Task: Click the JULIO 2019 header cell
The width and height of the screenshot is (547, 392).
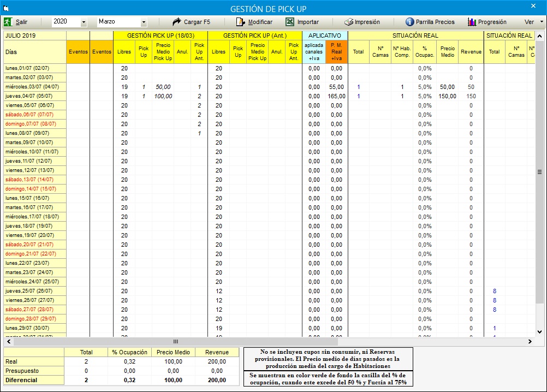Action: click(35, 35)
